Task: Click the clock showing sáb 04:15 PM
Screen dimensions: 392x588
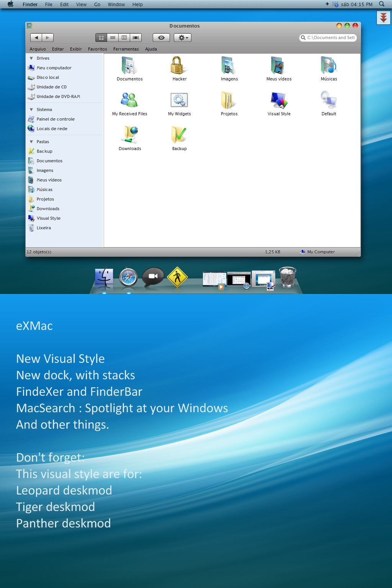Action: 356,5
